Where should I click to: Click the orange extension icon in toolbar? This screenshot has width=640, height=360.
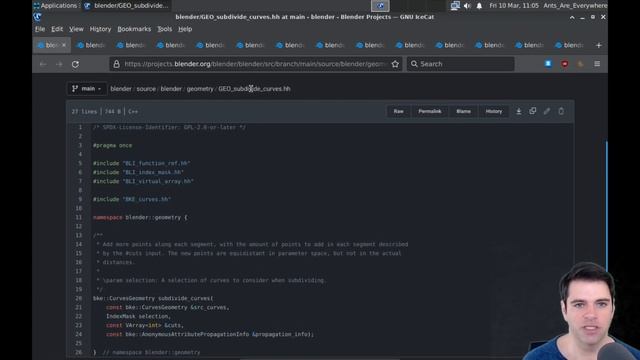580,64
